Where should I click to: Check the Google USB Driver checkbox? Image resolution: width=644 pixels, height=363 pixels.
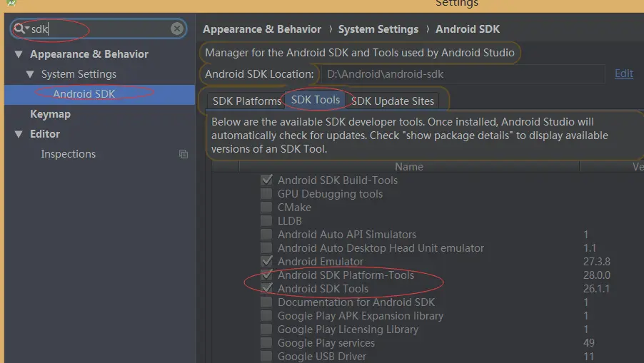point(266,356)
